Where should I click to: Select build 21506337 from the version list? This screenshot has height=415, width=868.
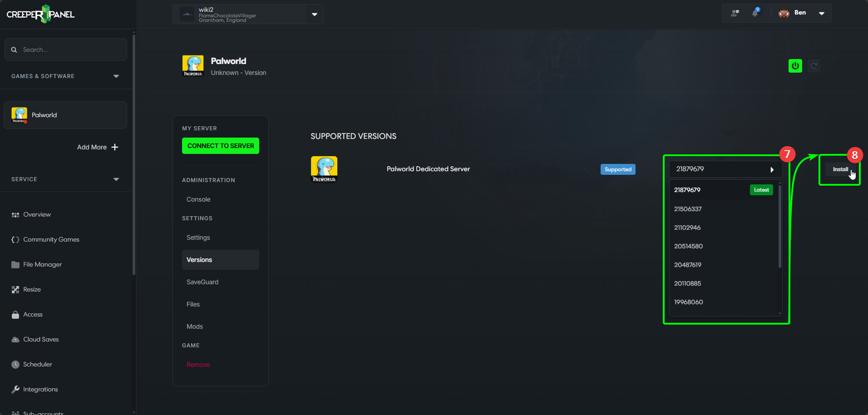tap(687, 209)
